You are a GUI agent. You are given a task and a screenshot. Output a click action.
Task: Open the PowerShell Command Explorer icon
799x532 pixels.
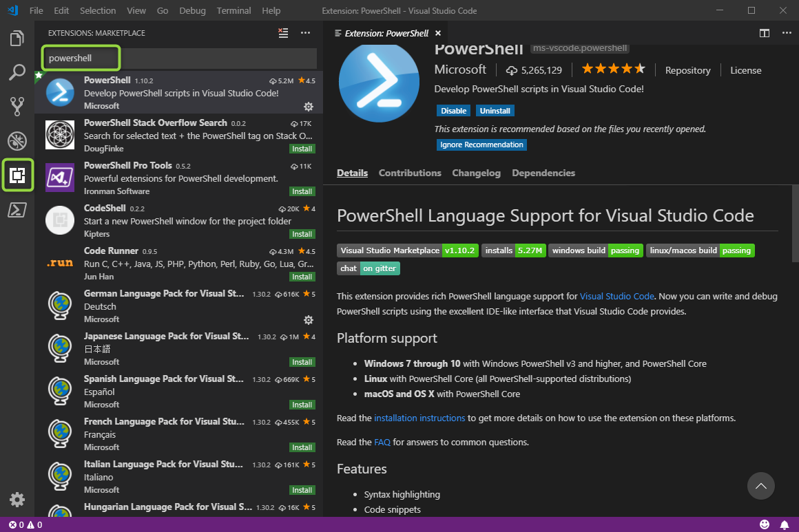coord(17,209)
